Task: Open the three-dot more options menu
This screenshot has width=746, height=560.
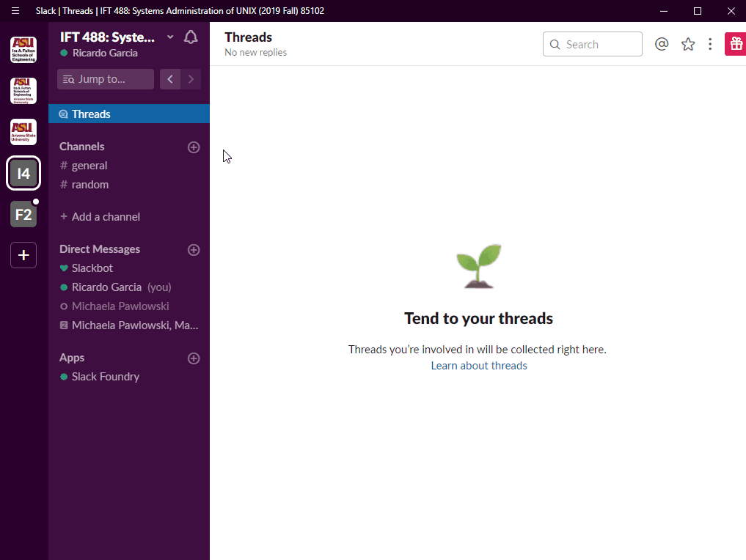Action: click(710, 45)
